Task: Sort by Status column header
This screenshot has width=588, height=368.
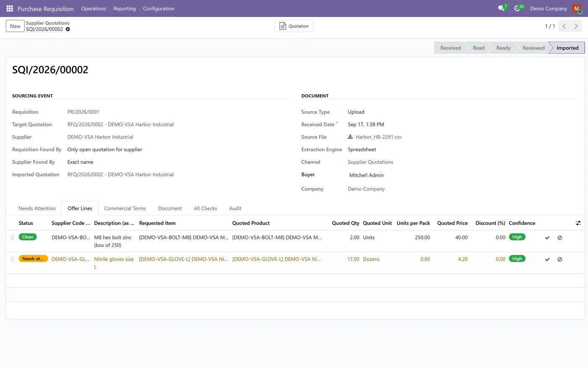Action: click(26, 223)
